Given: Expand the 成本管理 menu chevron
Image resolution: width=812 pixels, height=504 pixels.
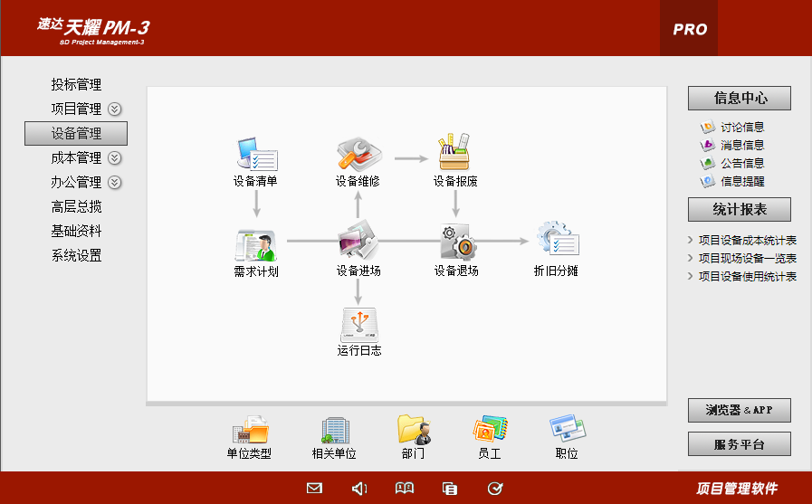Looking at the screenshot, I should [115, 158].
